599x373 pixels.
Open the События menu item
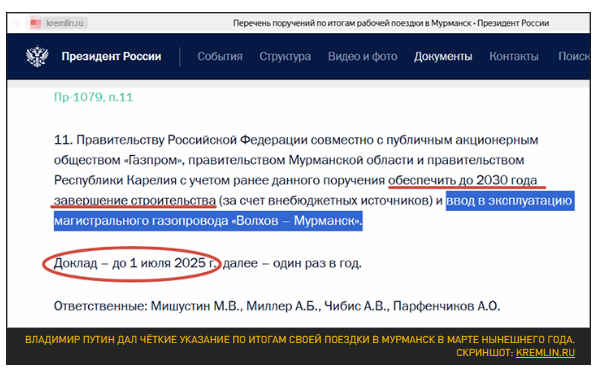coord(220,57)
